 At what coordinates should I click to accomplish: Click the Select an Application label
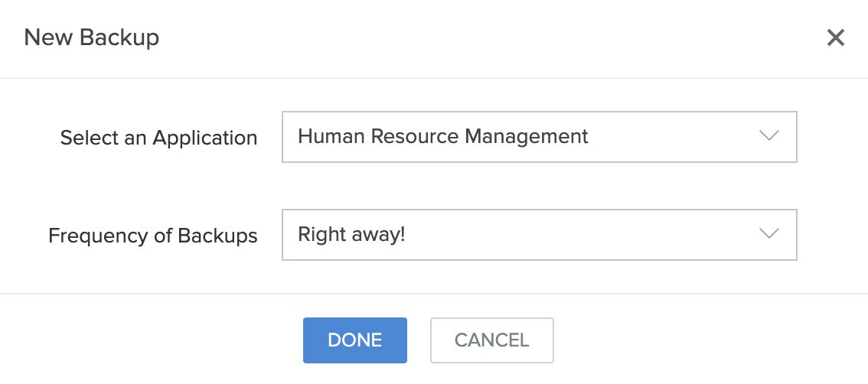pos(158,138)
